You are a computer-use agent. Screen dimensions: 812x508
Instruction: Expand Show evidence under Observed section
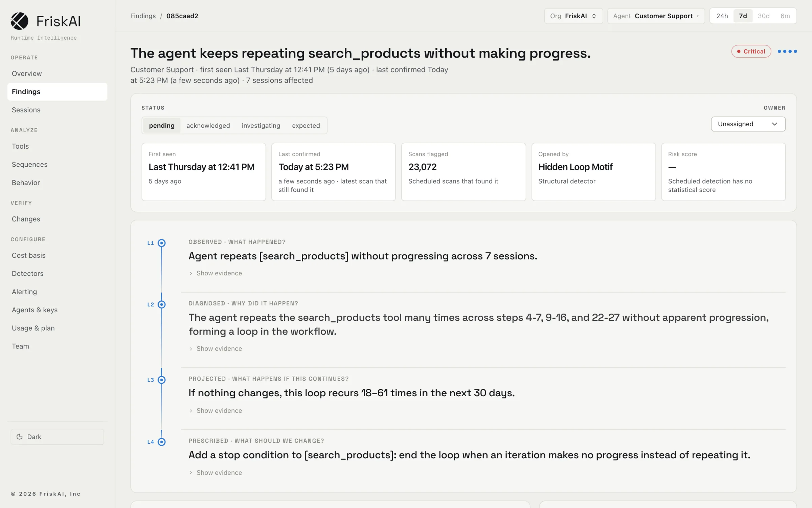coord(216,273)
